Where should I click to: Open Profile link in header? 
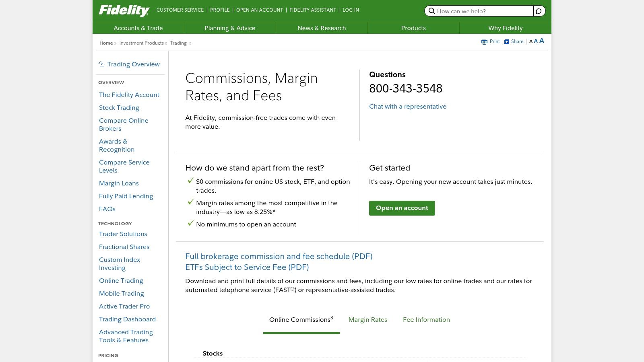click(x=220, y=10)
